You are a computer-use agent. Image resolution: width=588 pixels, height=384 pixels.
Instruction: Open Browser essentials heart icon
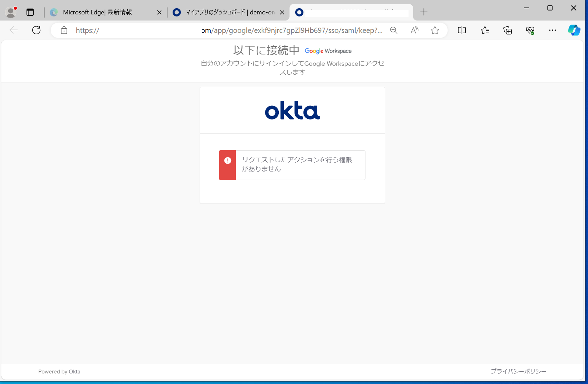pyautogui.click(x=530, y=30)
